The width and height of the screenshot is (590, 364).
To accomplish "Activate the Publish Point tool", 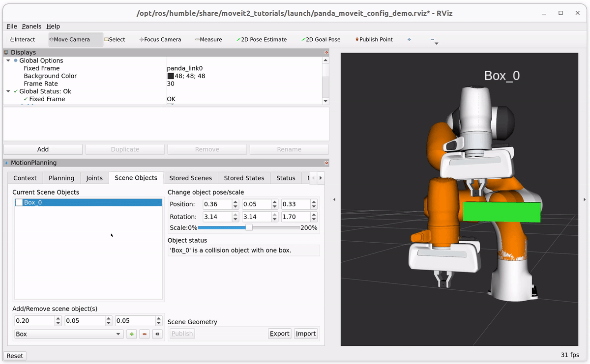I will click(x=373, y=39).
